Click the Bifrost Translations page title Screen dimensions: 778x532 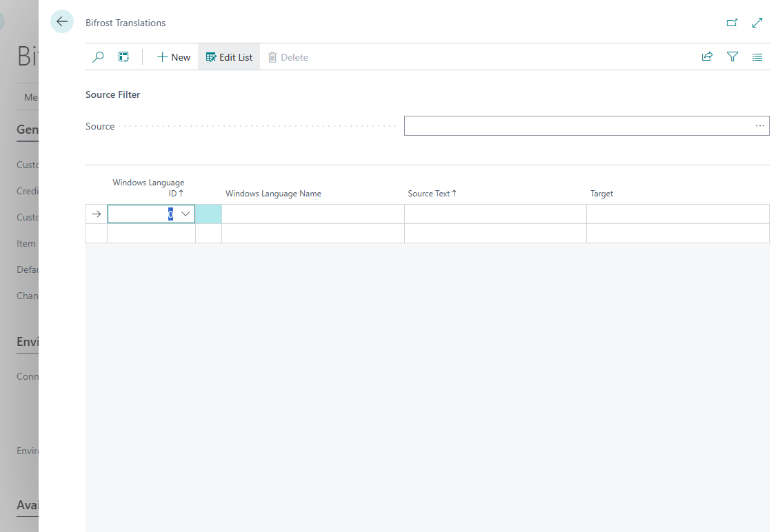point(126,23)
